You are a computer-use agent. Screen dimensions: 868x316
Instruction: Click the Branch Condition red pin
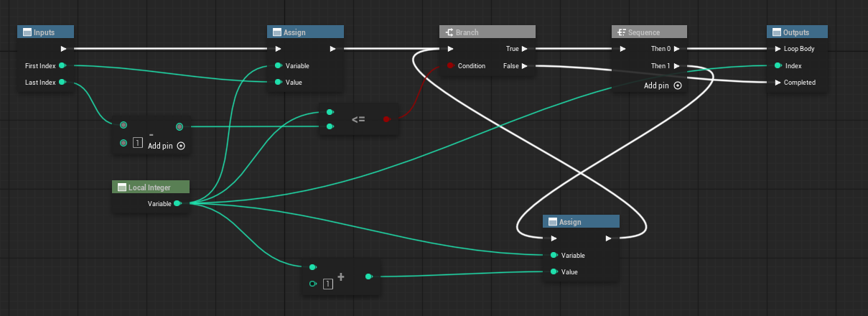450,65
